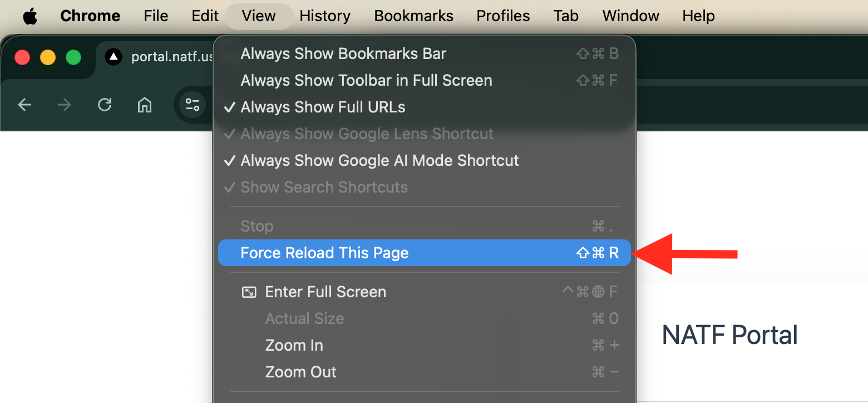Click Zoom In from the View menu
Image resolution: width=868 pixels, height=403 pixels.
294,345
